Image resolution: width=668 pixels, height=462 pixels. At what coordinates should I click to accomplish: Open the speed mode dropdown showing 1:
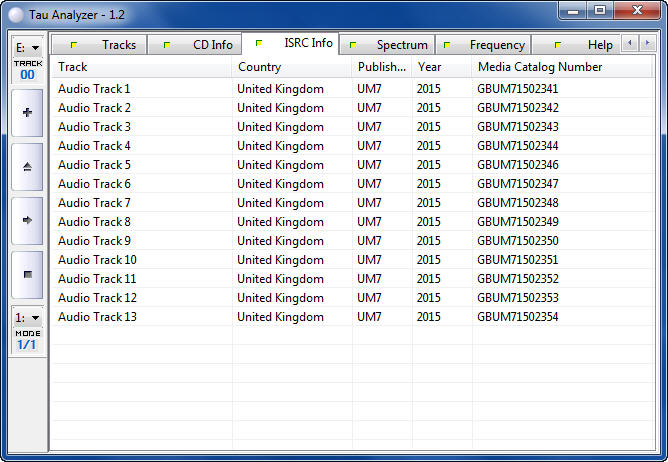(x=27, y=317)
